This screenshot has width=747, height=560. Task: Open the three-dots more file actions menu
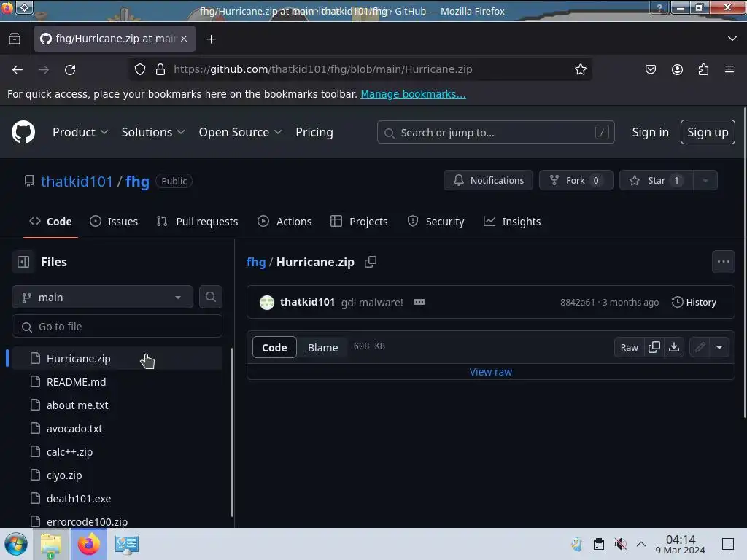(x=723, y=262)
